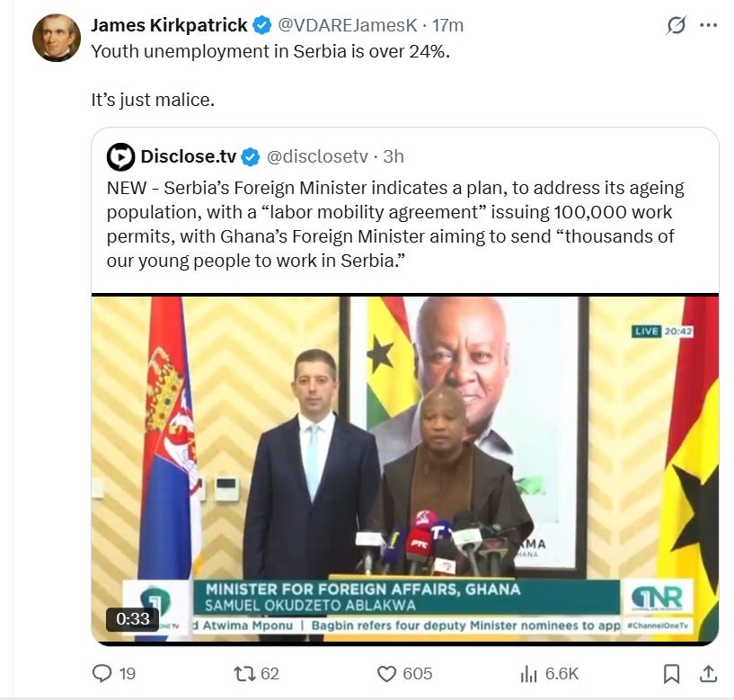This screenshot has width=734, height=700.
Task: Play the embedded Ghana press conference video
Action: point(405,469)
